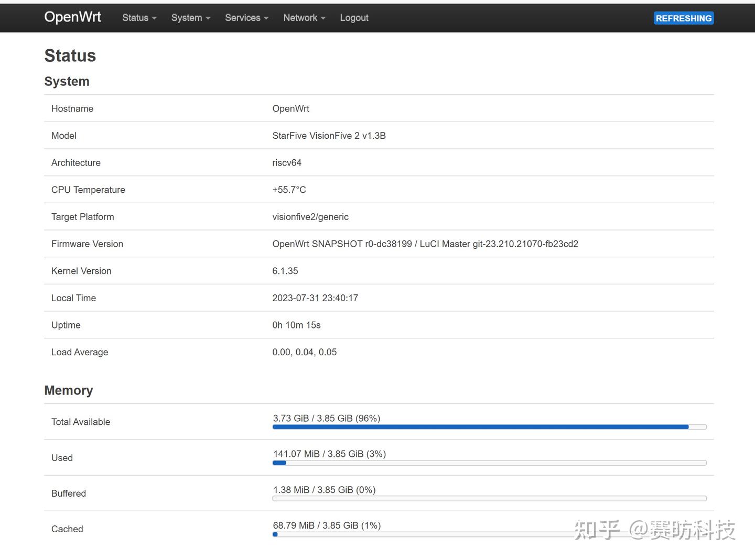This screenshot has height=560, width=755.
Task: Click the Buffered memory progress bar
Action: point(490,498)
